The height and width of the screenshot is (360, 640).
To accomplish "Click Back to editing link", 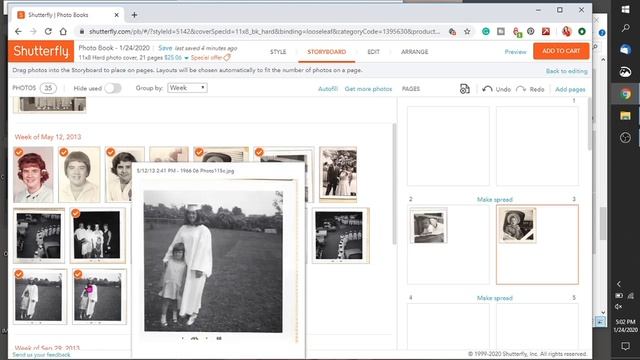I will tap(567, 71).
